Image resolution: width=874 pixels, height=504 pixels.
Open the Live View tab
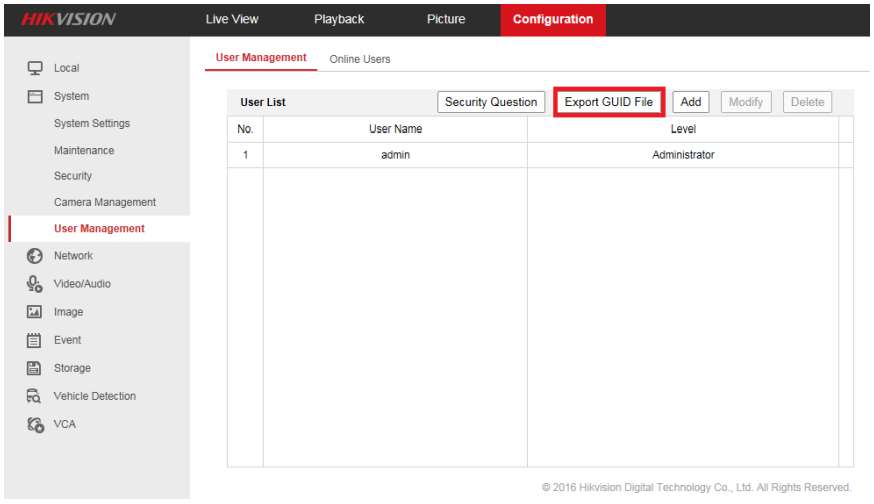pyautogui.click(x=232, y=19)
